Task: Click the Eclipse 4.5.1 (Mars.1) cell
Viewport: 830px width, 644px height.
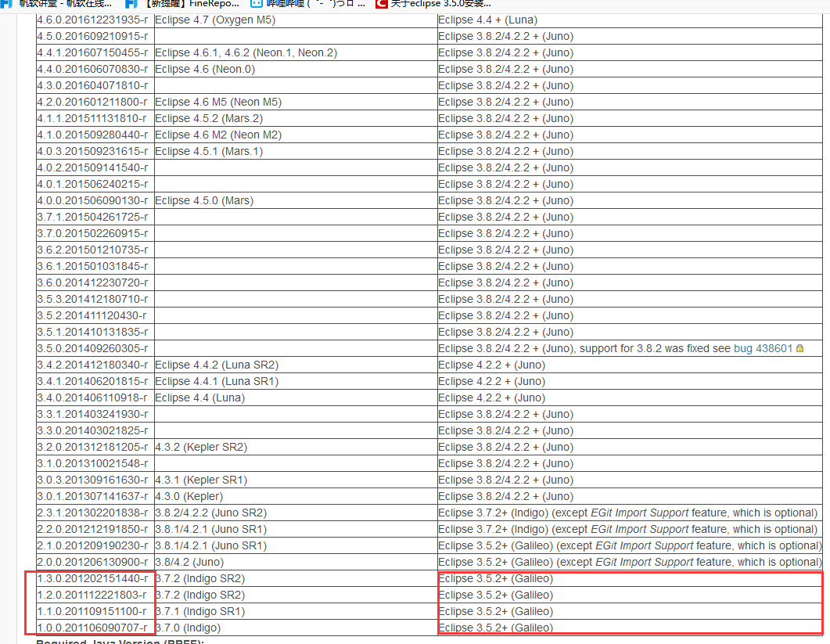Action: pyautogui.click(x=296, y=151)
